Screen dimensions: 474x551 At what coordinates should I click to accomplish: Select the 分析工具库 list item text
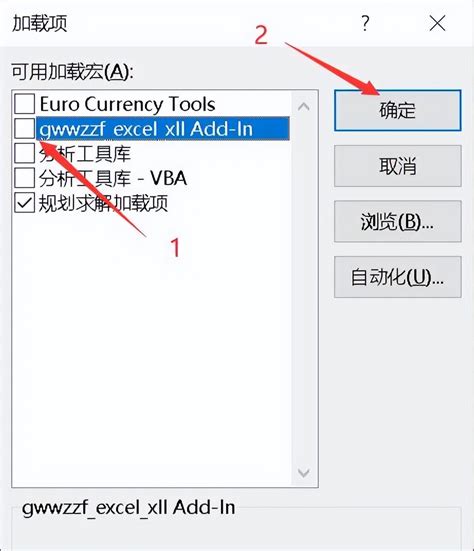pos(85,154)
